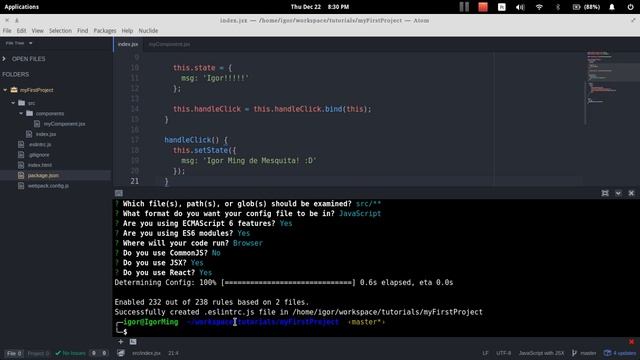This screenshot has width=640, height=360.
Task: Maximize the terminal panel
Action: [605, 193]
